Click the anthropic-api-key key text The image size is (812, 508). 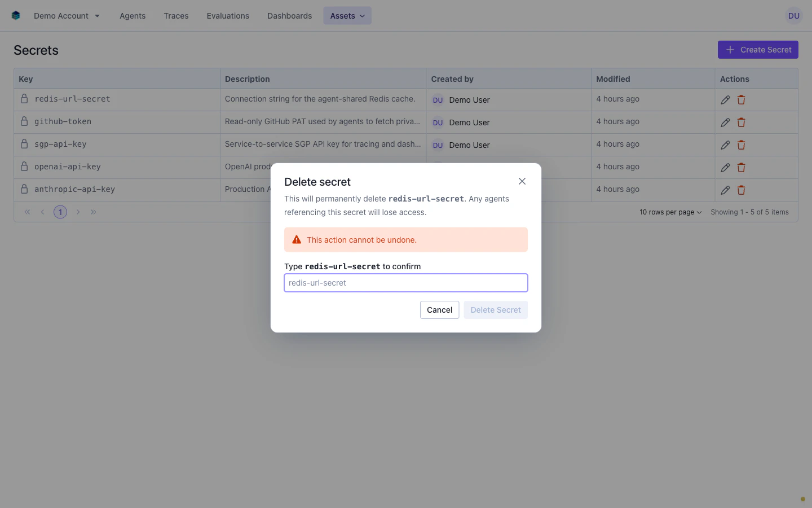(x=74, y=189)
